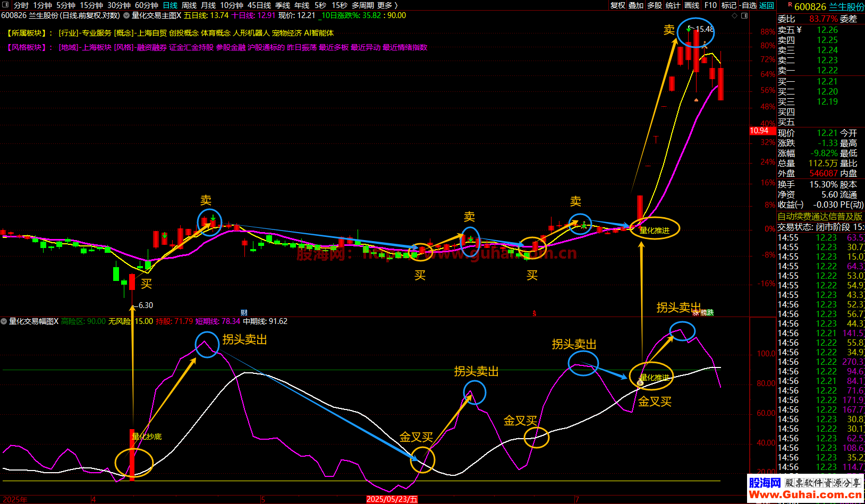Click the 复权 adjustment button
Image resolution: width=865 pixels, height=504 pixels.
pos(618,5)
